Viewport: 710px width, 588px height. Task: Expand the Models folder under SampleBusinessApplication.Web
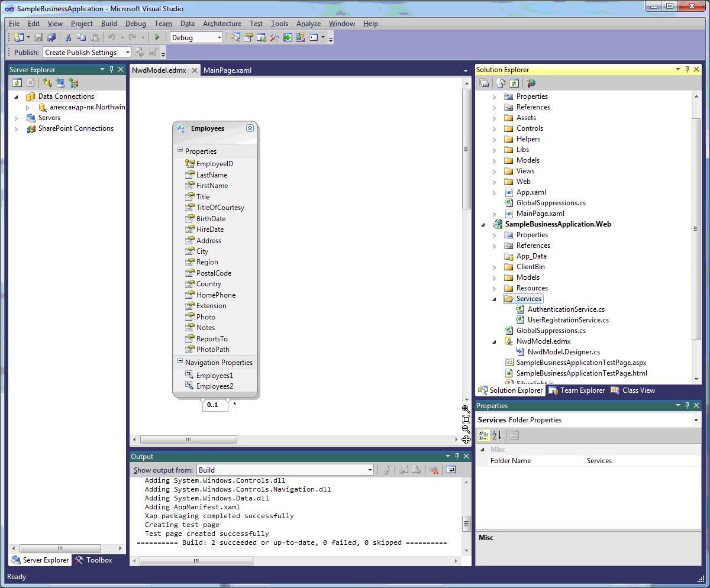(495, 277)
